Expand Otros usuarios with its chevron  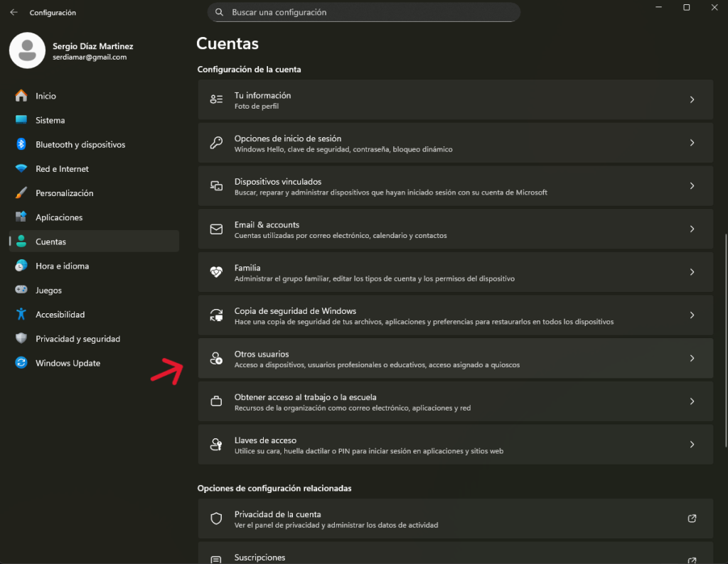tap(692, 359)
